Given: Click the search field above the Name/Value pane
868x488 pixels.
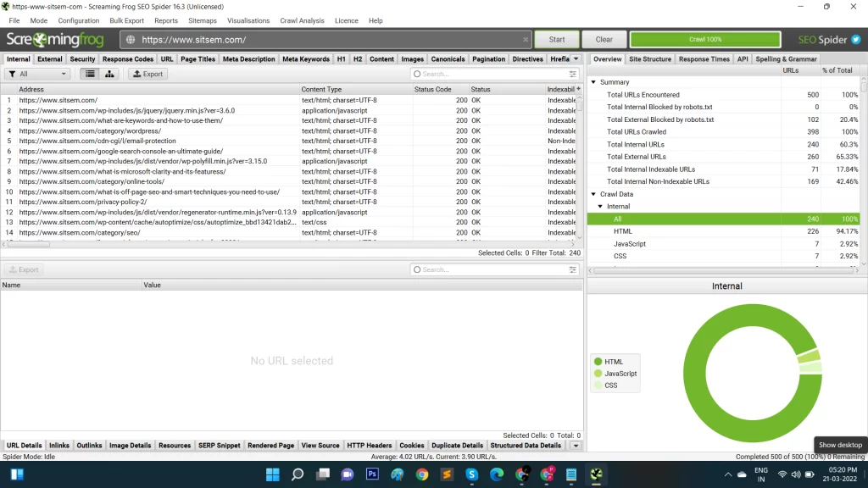Looking at the screenshot, I should [494, 269].
